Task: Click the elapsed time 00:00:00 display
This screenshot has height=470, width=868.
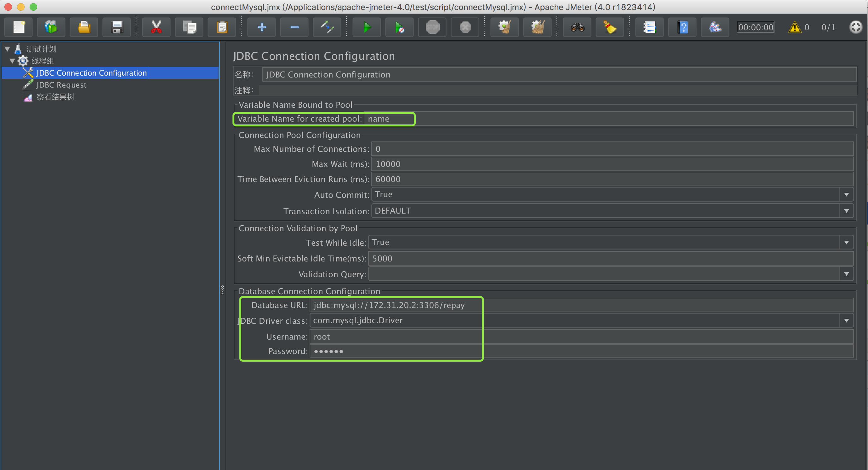Action: (756, 27)
